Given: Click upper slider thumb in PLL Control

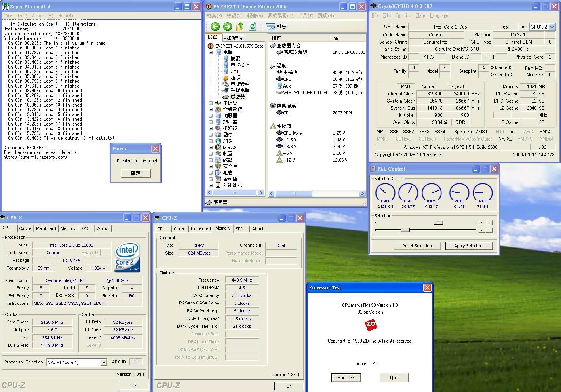Looking at the screenshot, I should point(438,223).
